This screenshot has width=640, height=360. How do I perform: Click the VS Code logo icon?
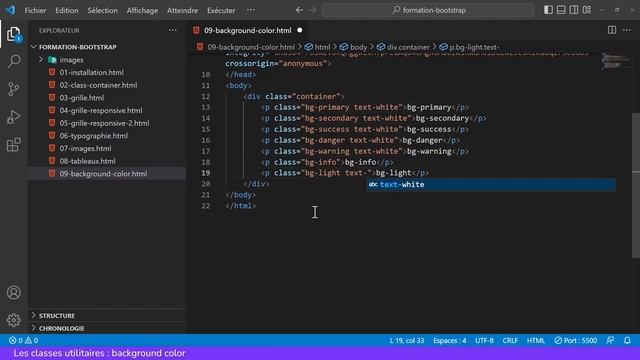[10, 10]
